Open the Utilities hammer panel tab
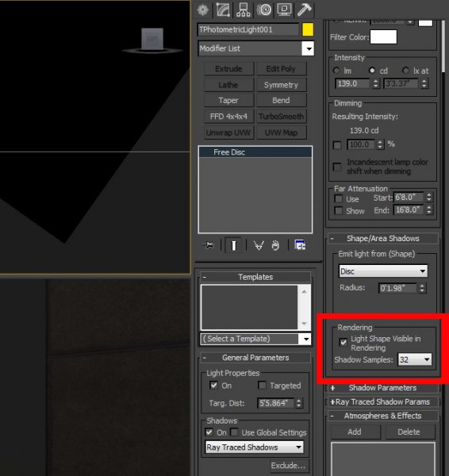 (304, 10)
